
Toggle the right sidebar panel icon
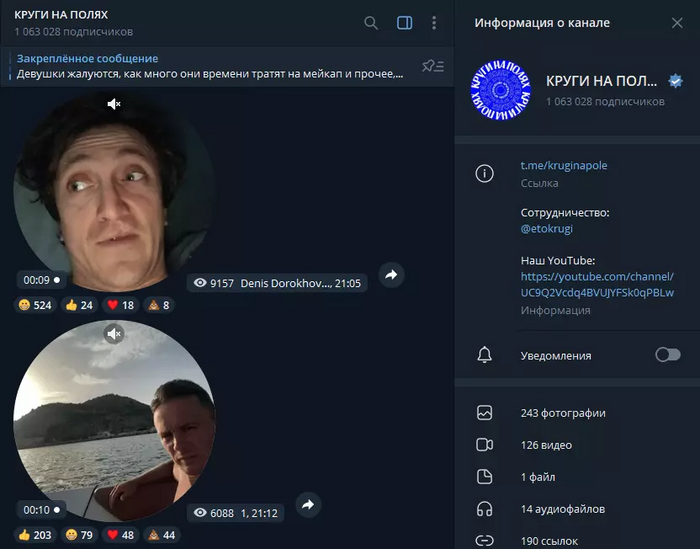(404, 23)
